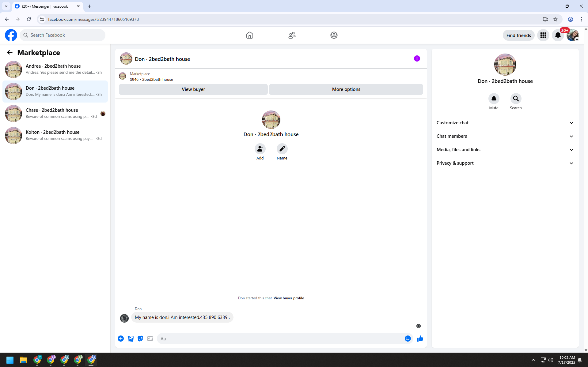Focus the Aa message input field
588x367 pixels.
point(280,339)
